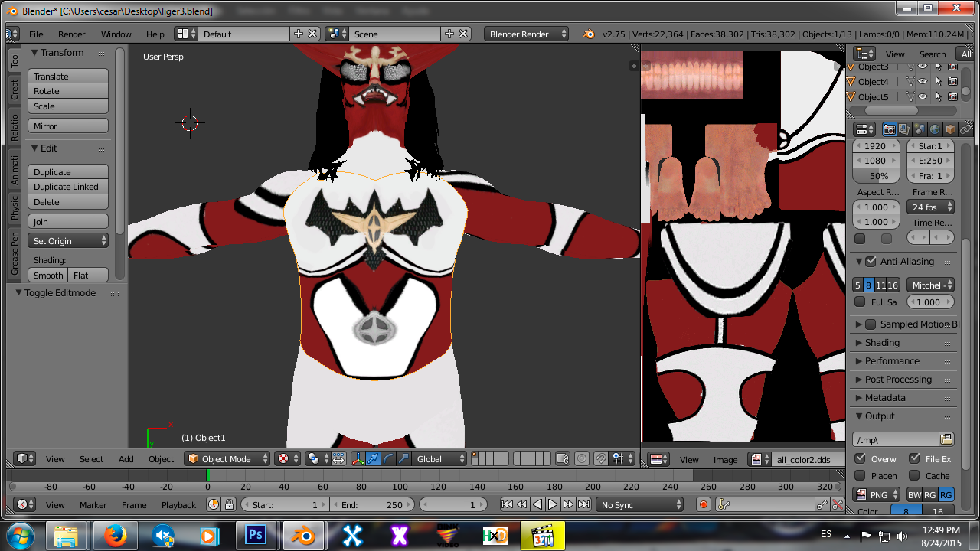
Task: Play animation in reverse
Action: coord(537,504)
